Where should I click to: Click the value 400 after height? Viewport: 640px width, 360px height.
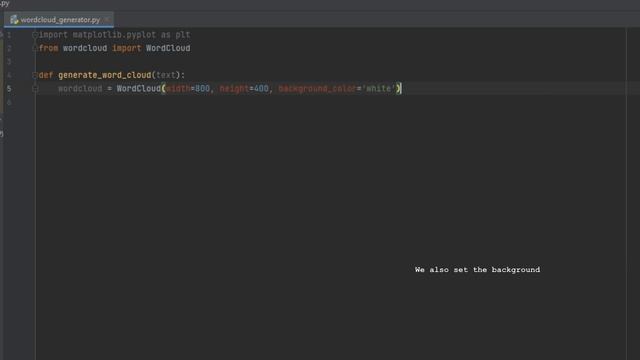[261, 89]
